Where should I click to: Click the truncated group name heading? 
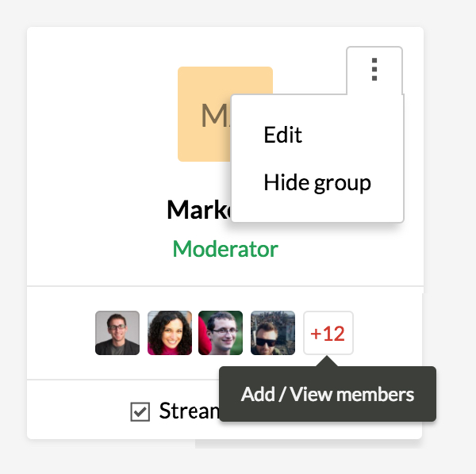pyautogui.click(x=198, y=210)
